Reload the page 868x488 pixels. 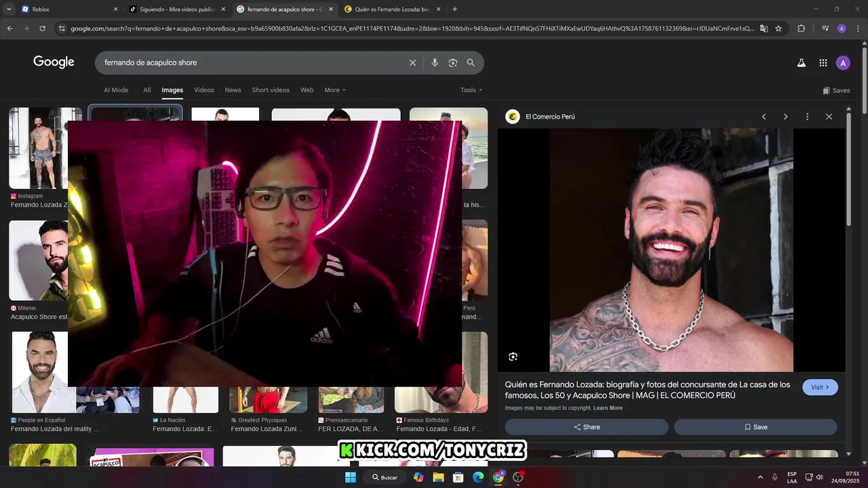(42, 28)
